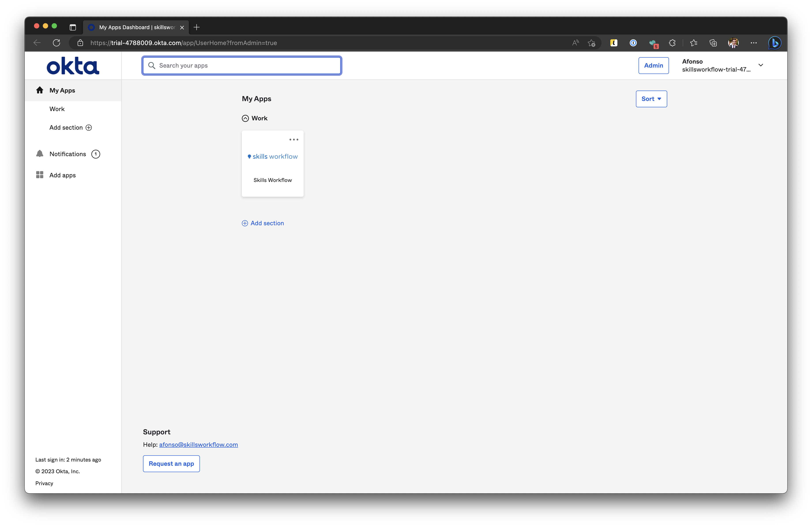Click the afonso@skillsworkflow.com help link
The width and height of the screenshot is (812, 526).
pyautogui.click(x=199, y=445)
